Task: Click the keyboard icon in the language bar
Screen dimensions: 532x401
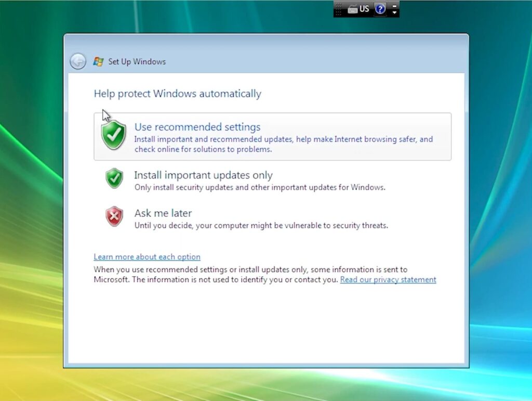Action: click(x=353, y=9)
